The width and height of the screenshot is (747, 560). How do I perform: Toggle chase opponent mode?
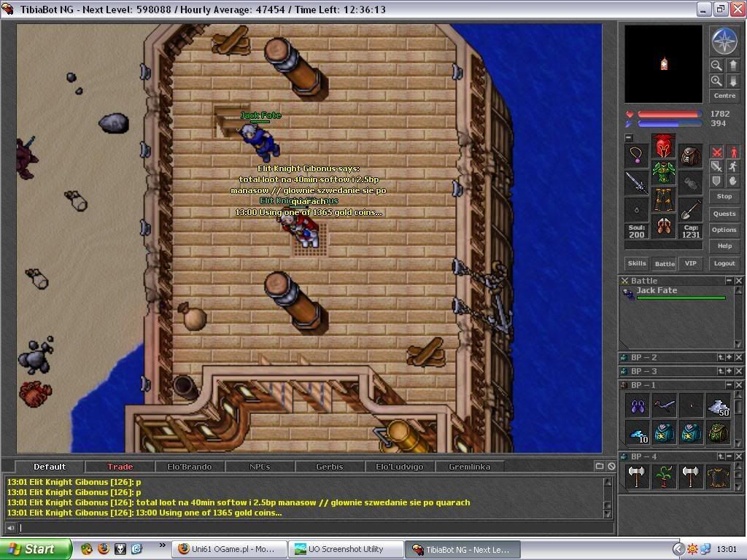click(732, 166)
